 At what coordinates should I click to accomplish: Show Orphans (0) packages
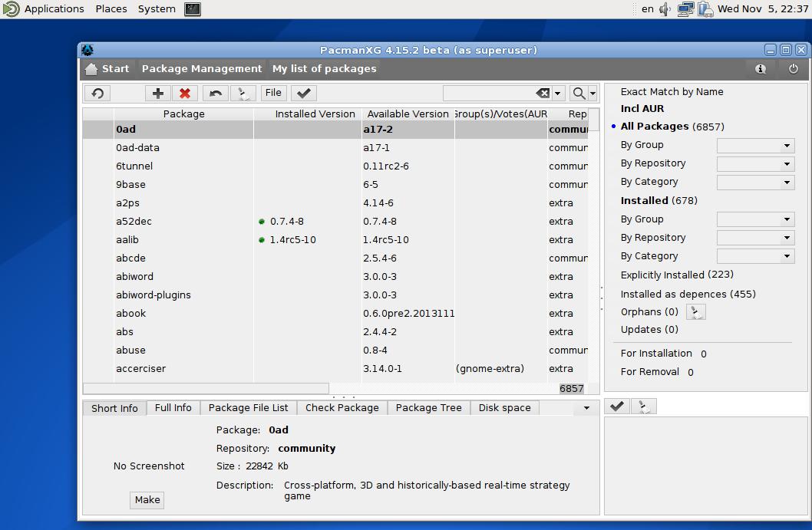pos(649,312)
